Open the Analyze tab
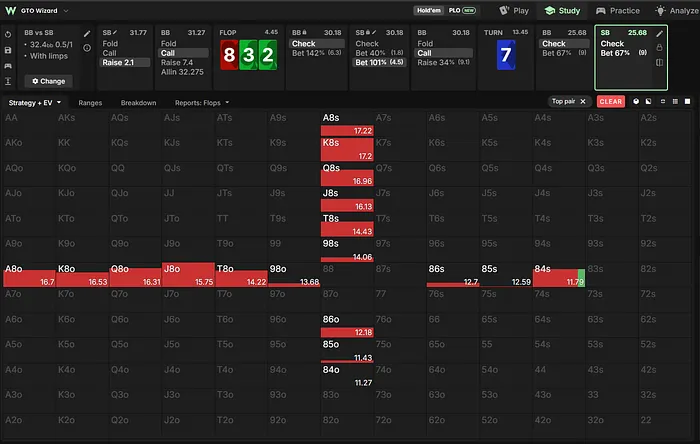 click(677, 11)
